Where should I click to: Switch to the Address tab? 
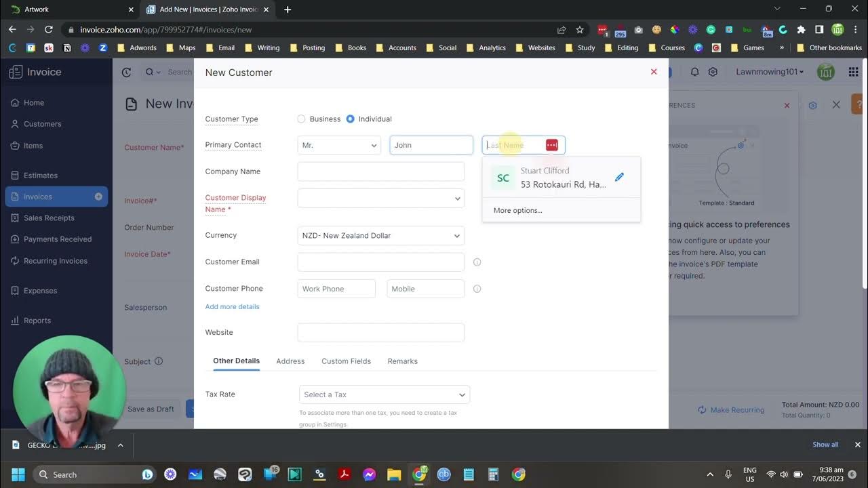tap(290, 361)
